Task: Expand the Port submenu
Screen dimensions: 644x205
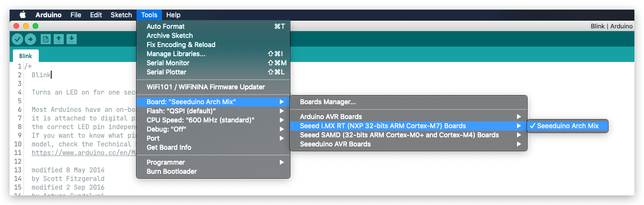Action: pyautogui.click(x=213, y=138)
